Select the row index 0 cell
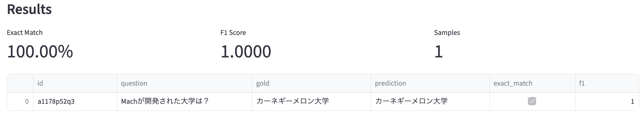The width and height of the screenshot is (644, 120). [27, 101]
